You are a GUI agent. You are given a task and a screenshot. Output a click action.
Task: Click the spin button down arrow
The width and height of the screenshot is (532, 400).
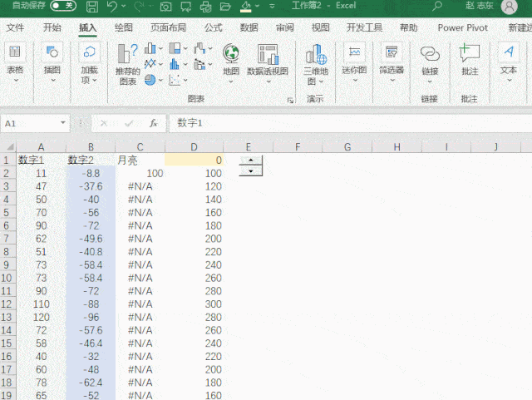251,170
